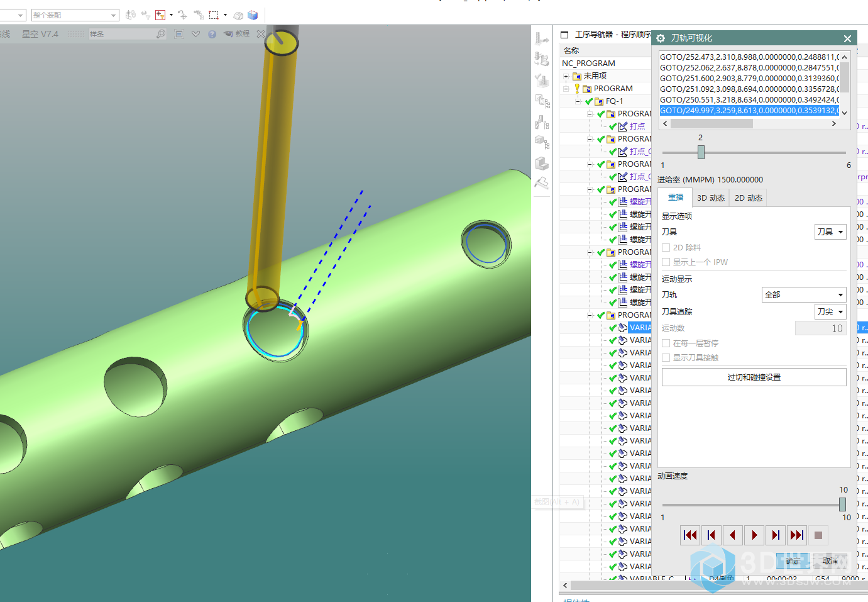Open the 刀轨 全部 dropdown
The image size is (868, 602).
point(804,295)
